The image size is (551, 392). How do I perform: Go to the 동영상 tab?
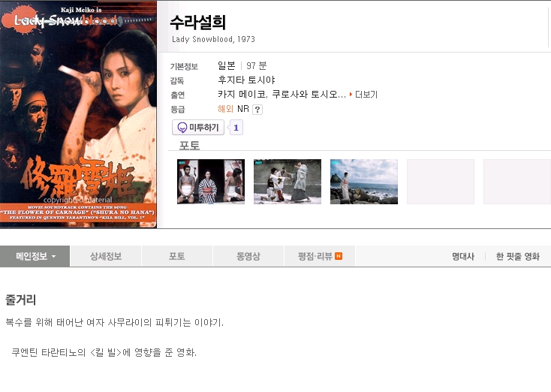[248, 256]
